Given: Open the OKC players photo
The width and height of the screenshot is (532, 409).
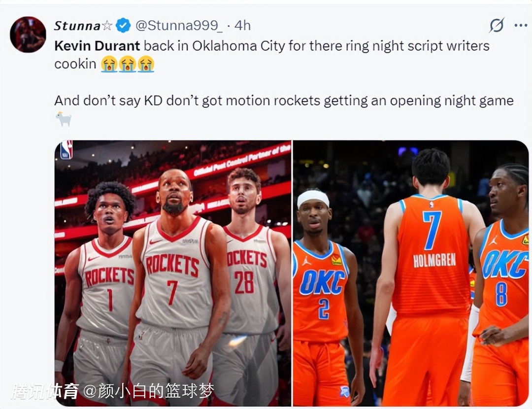Looking at the screenshot, I should [411, 273].
